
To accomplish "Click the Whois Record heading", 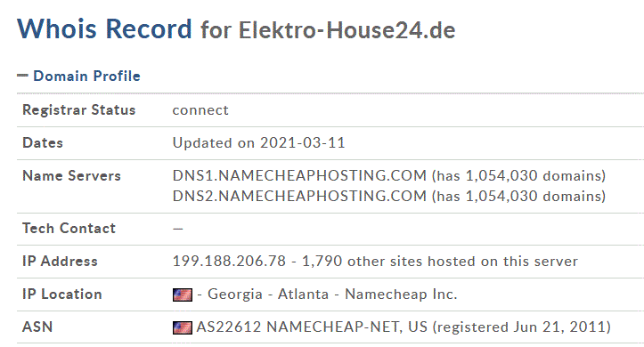I will click(x=104, y=29).
